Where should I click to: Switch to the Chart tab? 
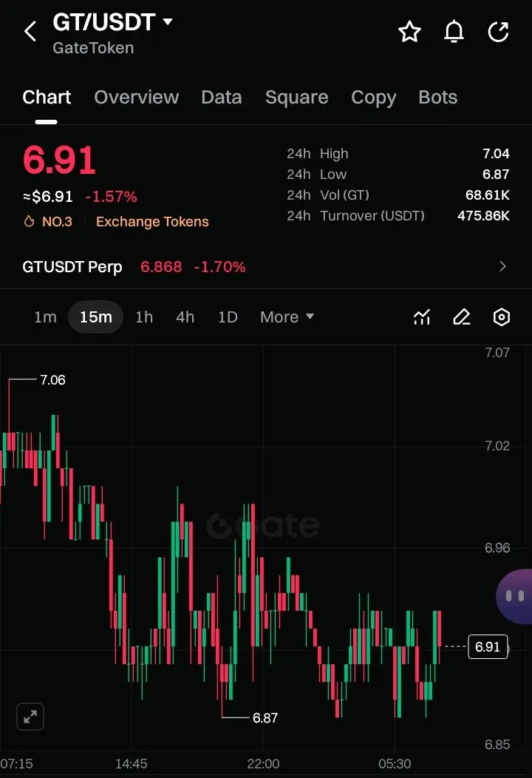tap(47, 98)
